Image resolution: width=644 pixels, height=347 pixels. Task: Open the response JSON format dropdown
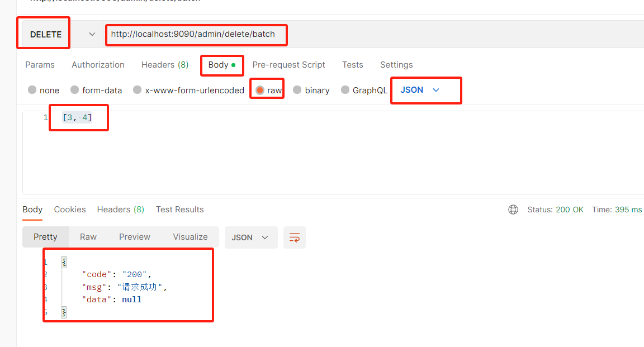[x=251, y=237]
